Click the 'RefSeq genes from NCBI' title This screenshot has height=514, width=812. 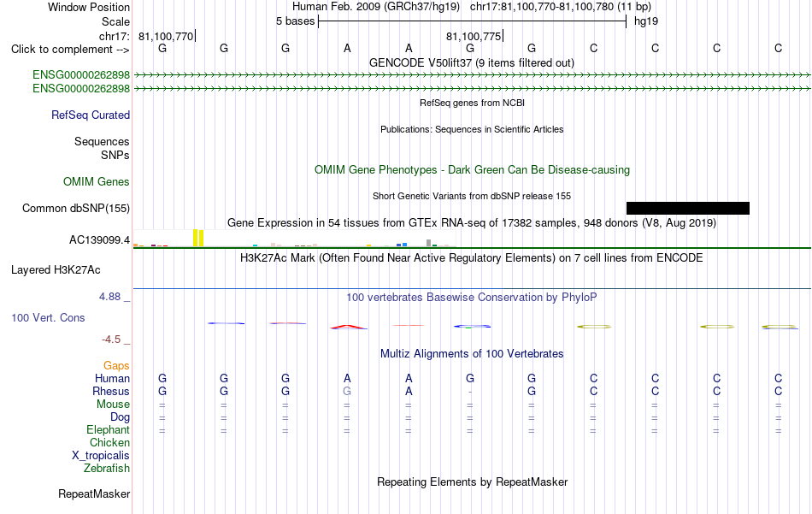tap(472, 103)
